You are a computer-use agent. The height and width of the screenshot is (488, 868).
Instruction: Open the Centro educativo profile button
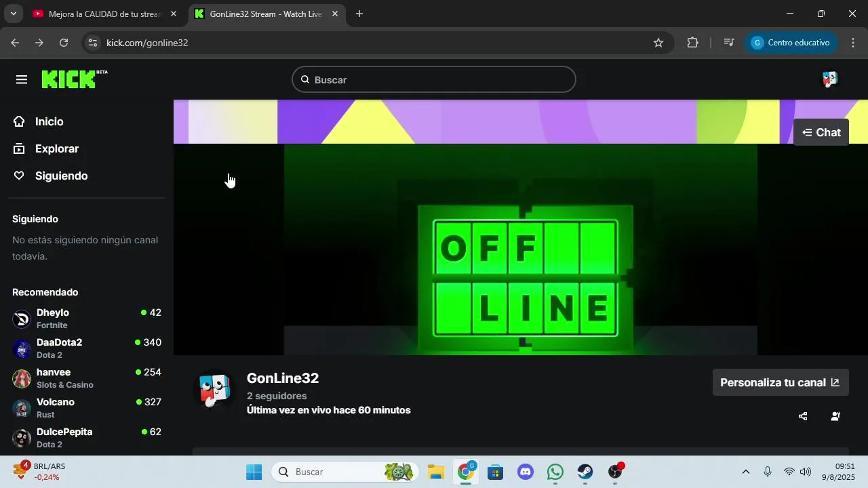click(x=791, y=43)
